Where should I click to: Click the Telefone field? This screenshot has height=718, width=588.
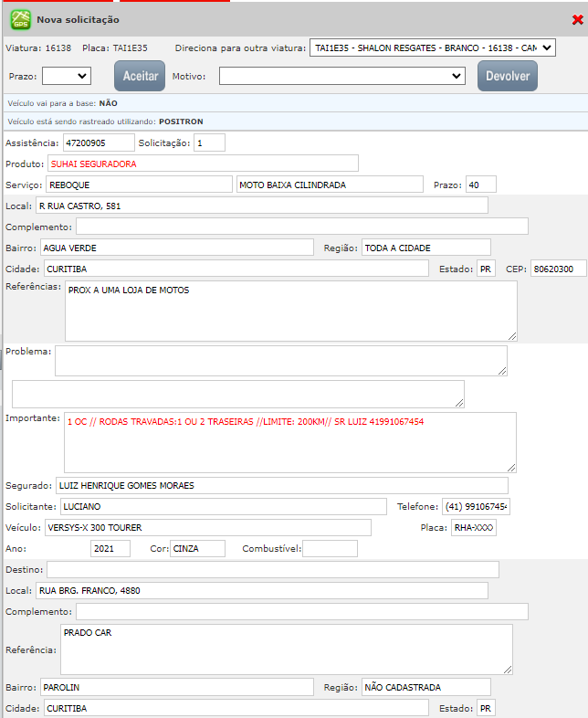(476, 506)
